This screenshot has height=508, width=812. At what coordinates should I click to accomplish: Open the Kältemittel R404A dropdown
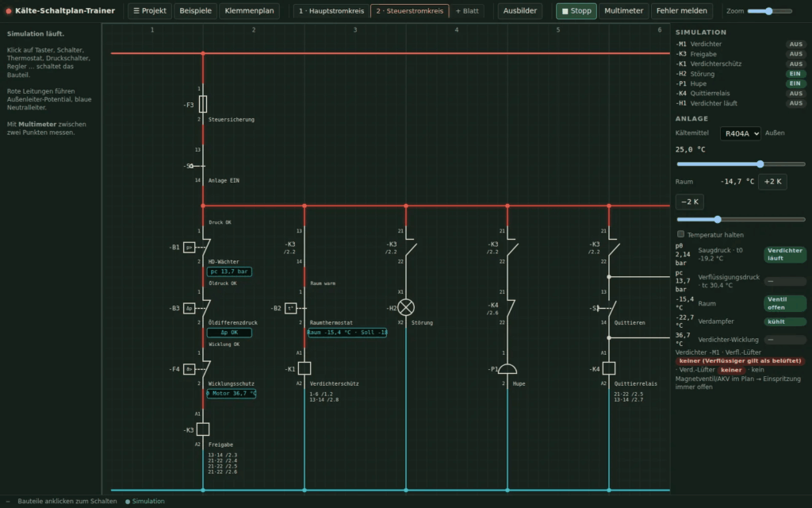pyautogui.click(x=740, y=133)
